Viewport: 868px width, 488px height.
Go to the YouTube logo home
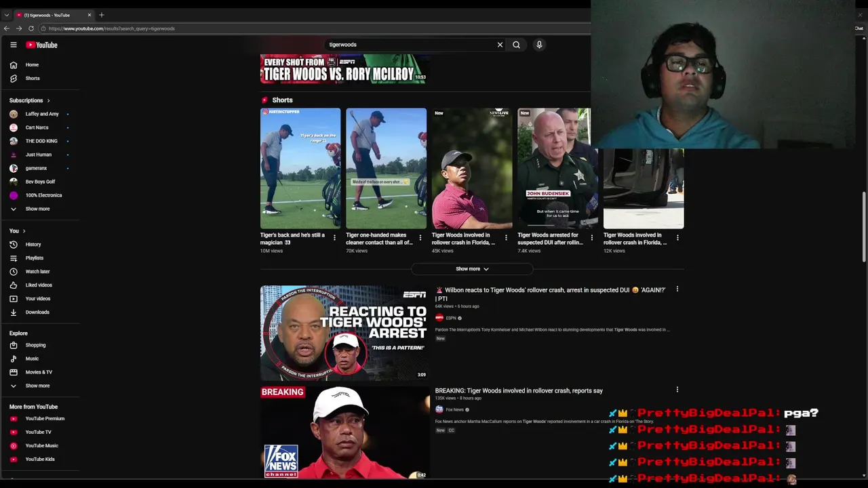41,45
